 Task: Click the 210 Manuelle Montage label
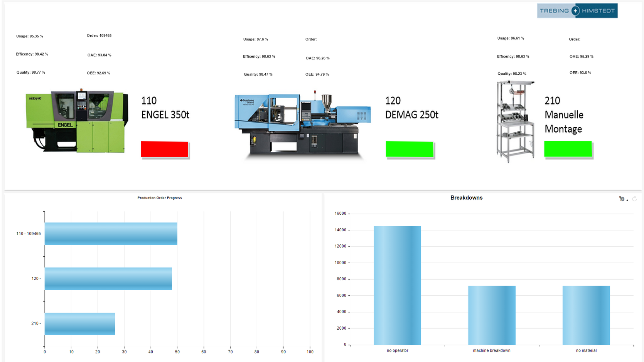point(563,115)
